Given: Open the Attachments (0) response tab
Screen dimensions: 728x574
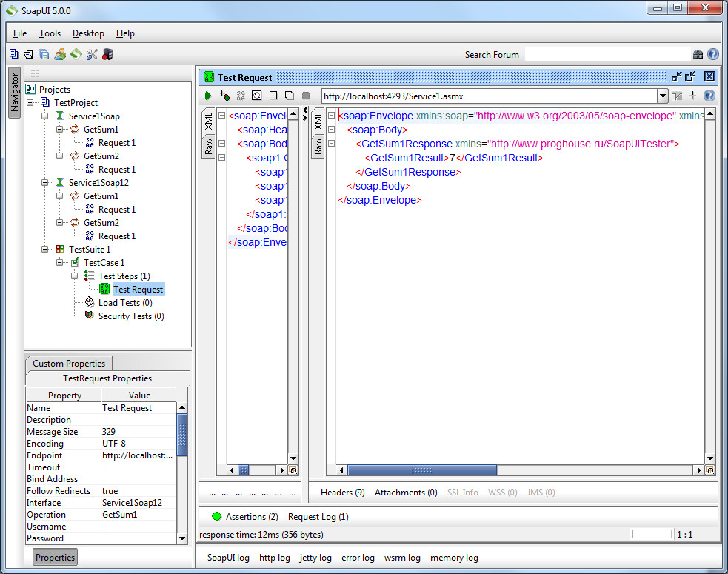Looking at the screenshot, I should click(407, 493).
